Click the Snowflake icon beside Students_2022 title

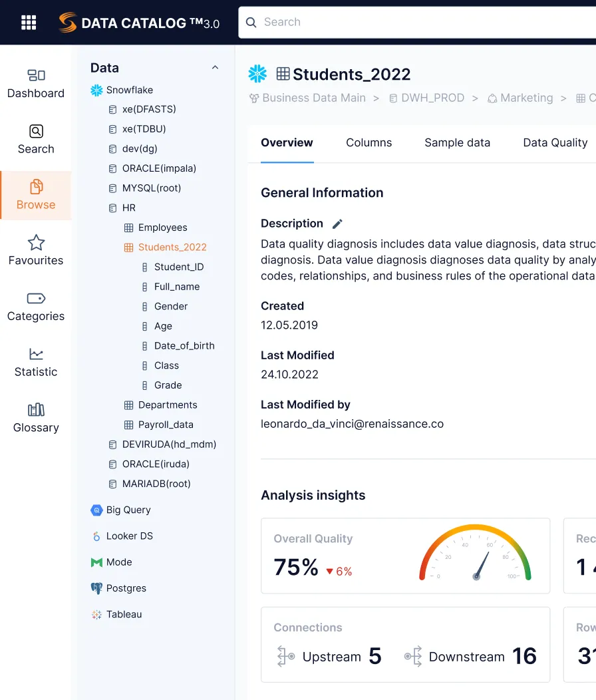[x=257, y=74]
